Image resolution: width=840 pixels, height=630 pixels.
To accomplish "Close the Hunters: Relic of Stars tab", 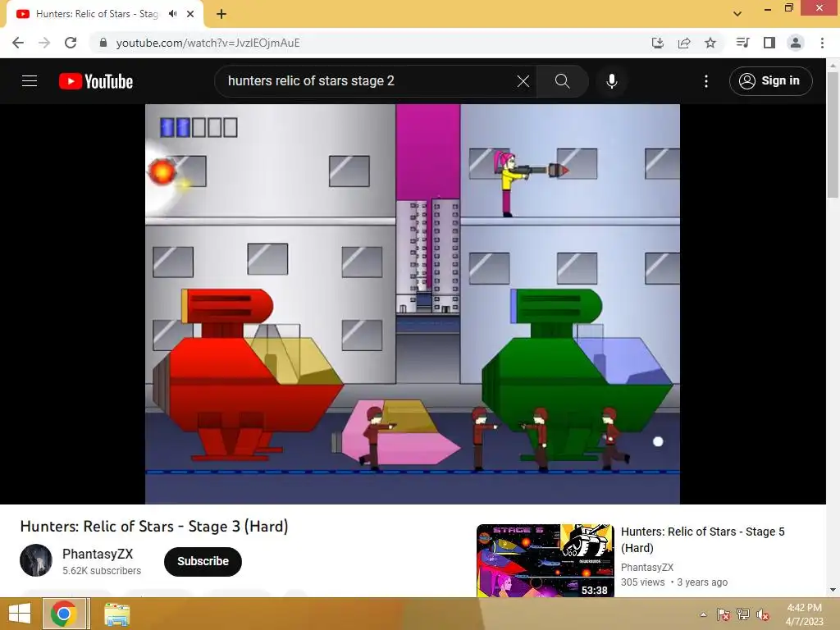I will coord(190,14).
